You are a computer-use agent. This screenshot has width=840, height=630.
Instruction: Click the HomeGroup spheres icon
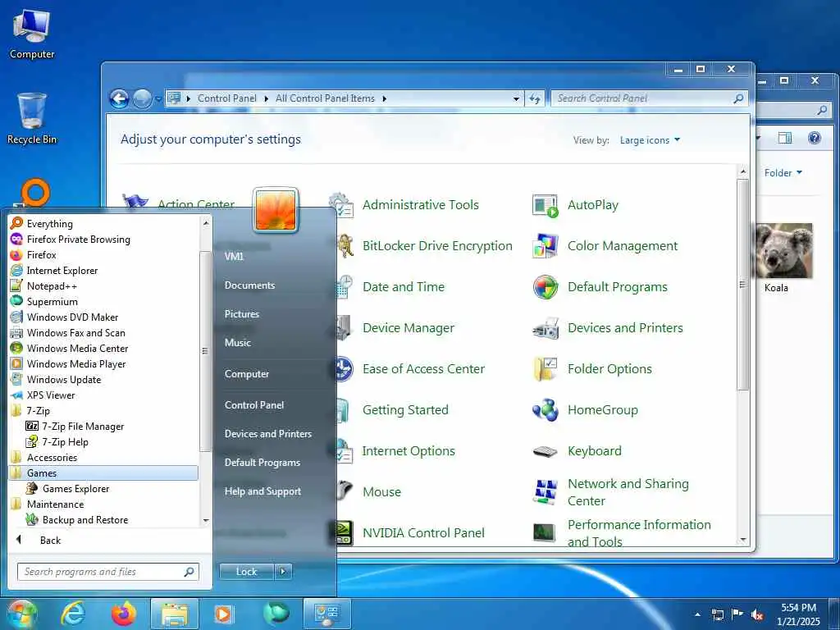tap(546, 410)
